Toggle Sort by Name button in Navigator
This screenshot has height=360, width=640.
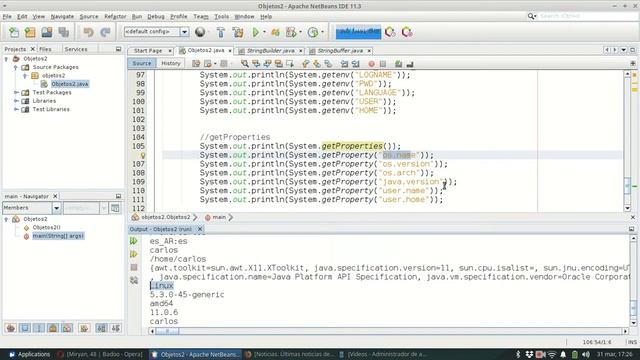click(102, 328)
